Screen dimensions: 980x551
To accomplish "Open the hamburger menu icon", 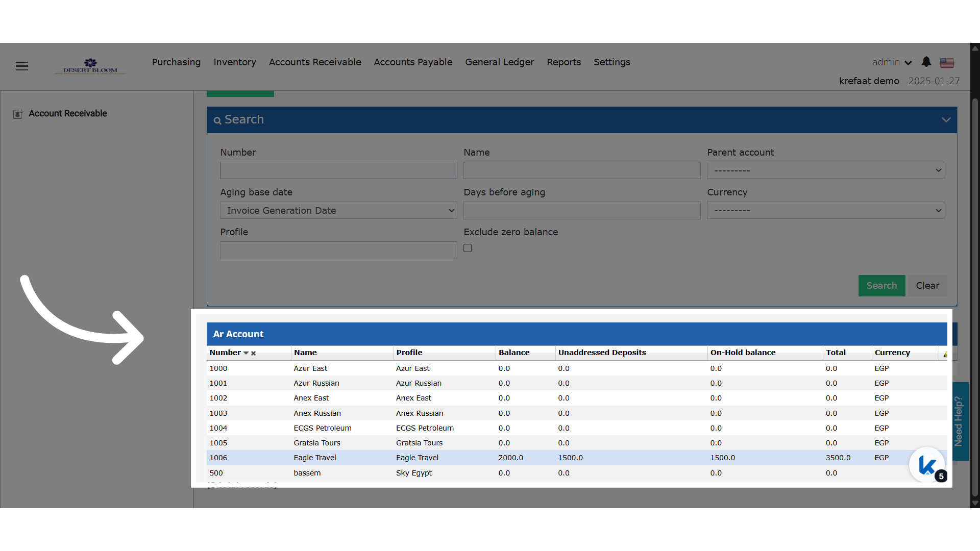I will click(x=22, y=66).
